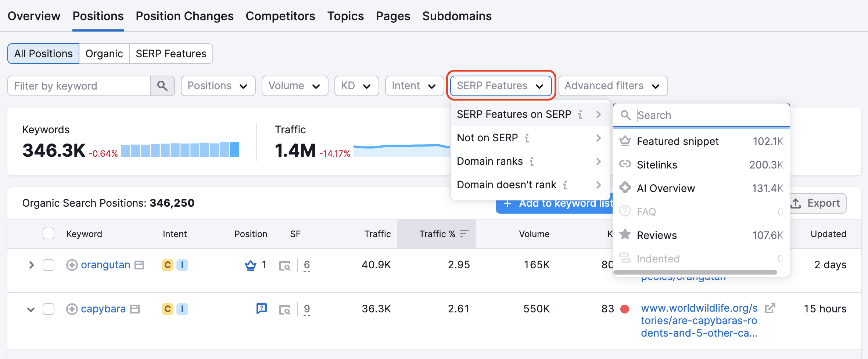Check the orangutan row checkbox

pyautogui.click(x=48, y=265)
